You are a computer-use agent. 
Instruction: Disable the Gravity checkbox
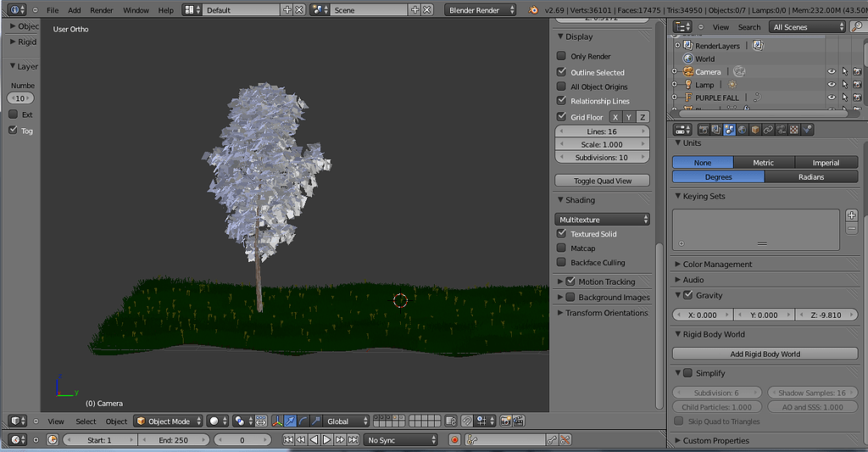pos(688,295)
